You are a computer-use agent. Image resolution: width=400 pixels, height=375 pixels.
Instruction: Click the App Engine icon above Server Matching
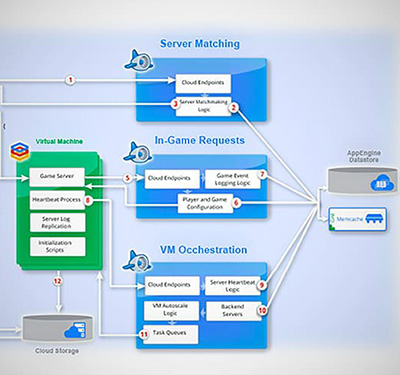(x=138, y=60)
